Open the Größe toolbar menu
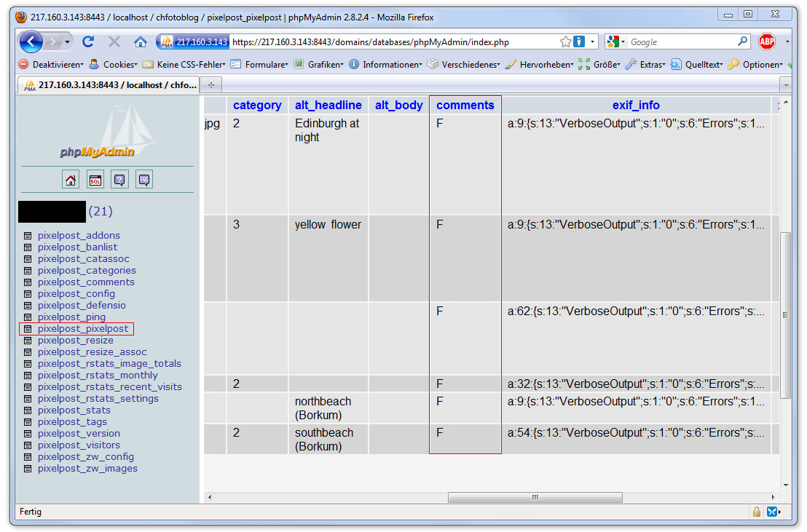The width and height of the screenshot is (807, 532). point(599,64)
